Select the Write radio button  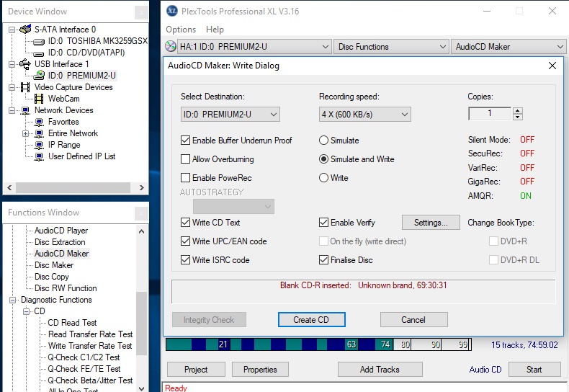tap(323, 178)
